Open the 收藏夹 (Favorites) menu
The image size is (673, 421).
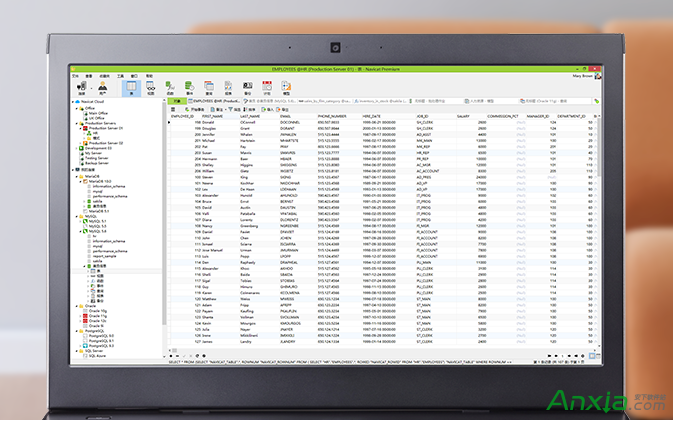104,76
